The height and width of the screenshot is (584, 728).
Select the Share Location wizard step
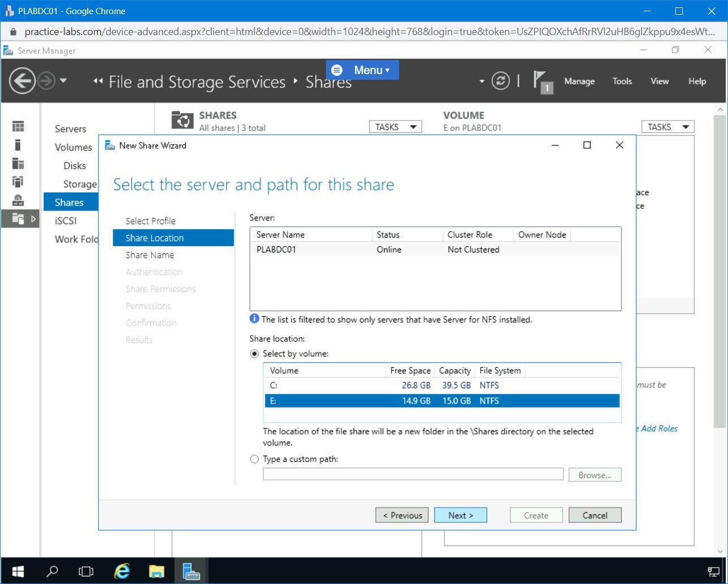[173, 238]
